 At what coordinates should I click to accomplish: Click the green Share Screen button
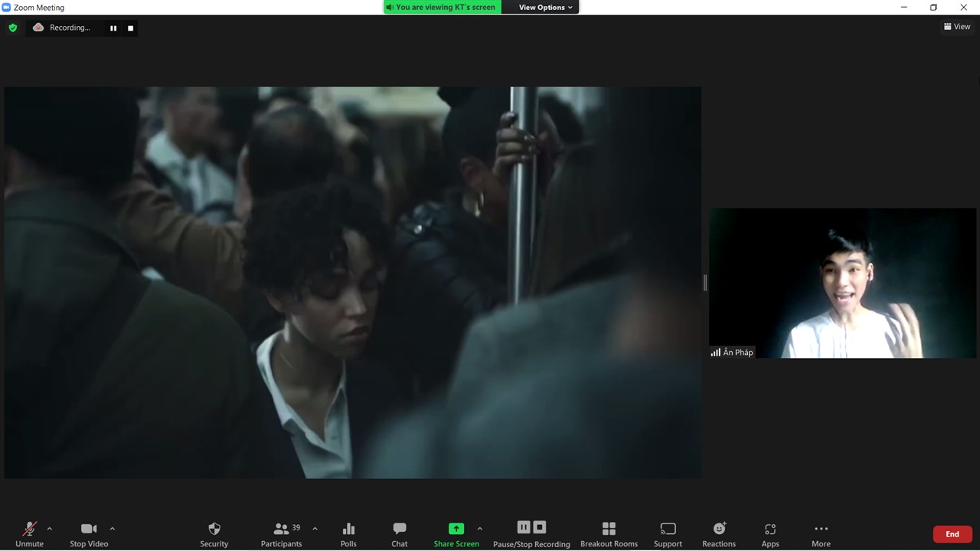[456, 533]
